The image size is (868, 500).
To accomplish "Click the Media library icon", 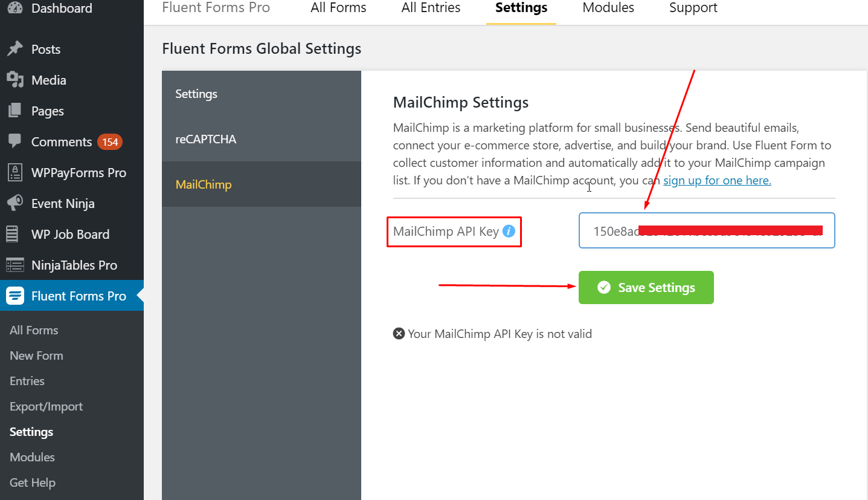I will pyautogui.click(x=15, y=80).
